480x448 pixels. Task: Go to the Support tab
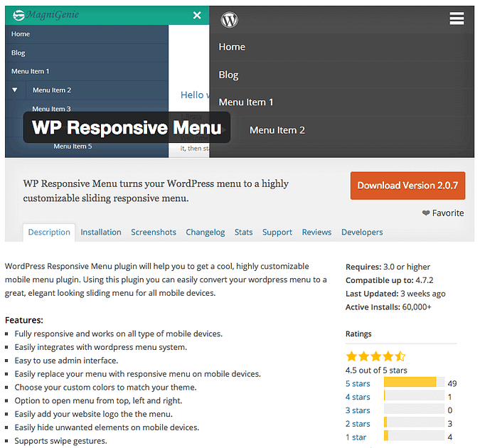point(277,232)
